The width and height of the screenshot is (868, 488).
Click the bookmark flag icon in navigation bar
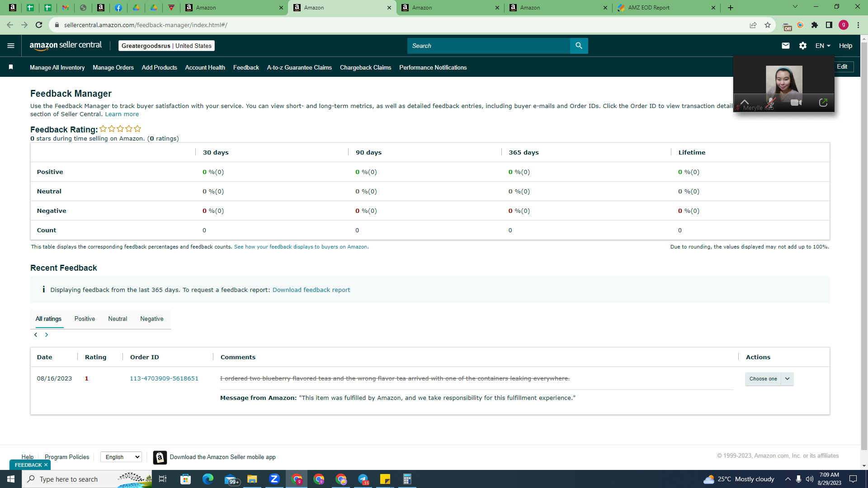pos(11,67)
